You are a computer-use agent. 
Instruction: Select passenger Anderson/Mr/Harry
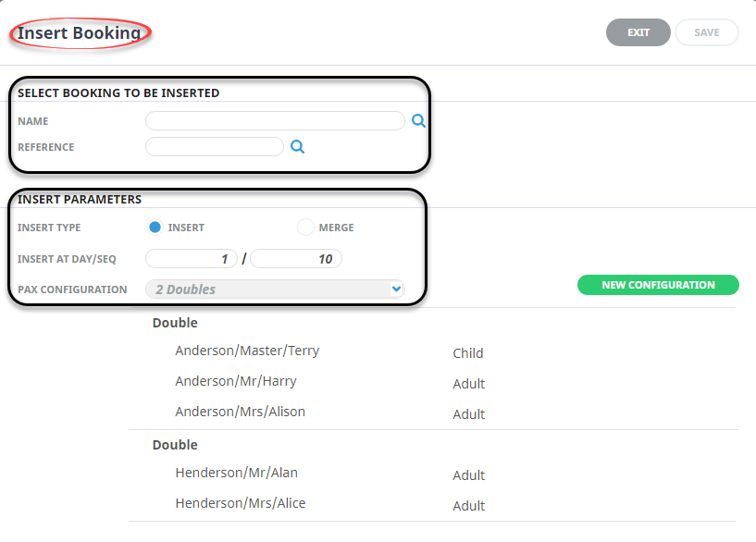point(236,381)
